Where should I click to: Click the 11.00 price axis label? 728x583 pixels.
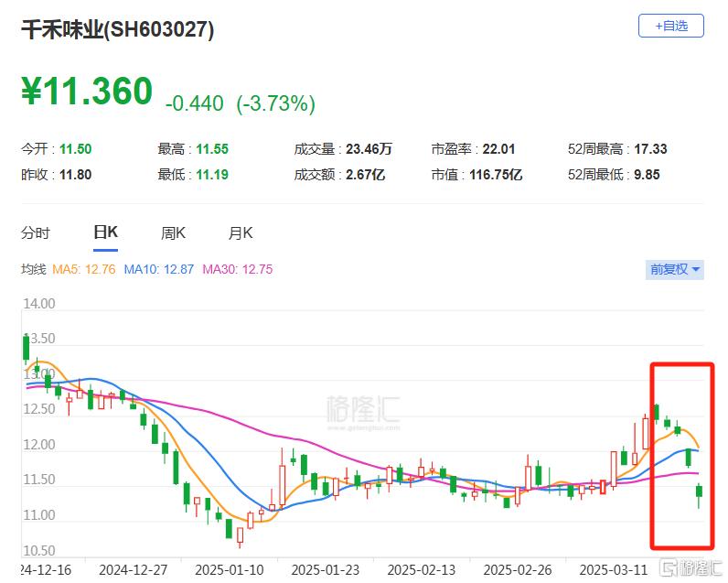point(39,515)
